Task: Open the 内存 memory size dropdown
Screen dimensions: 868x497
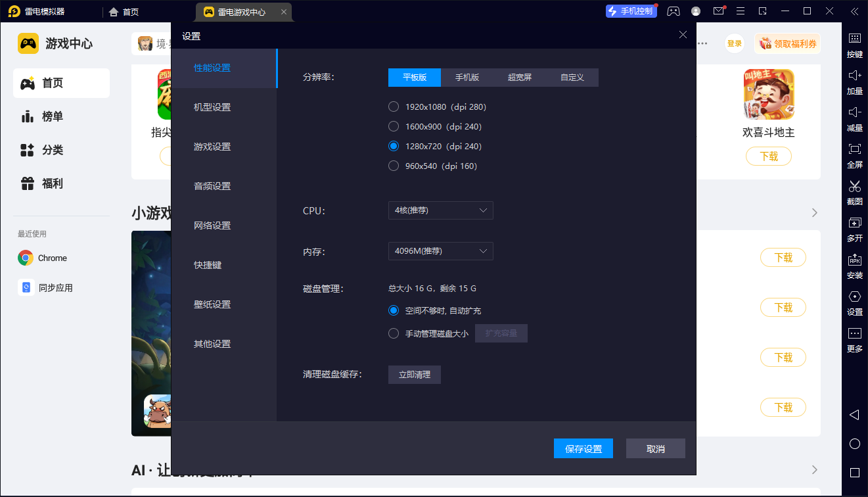Action: tap(440, 250)
